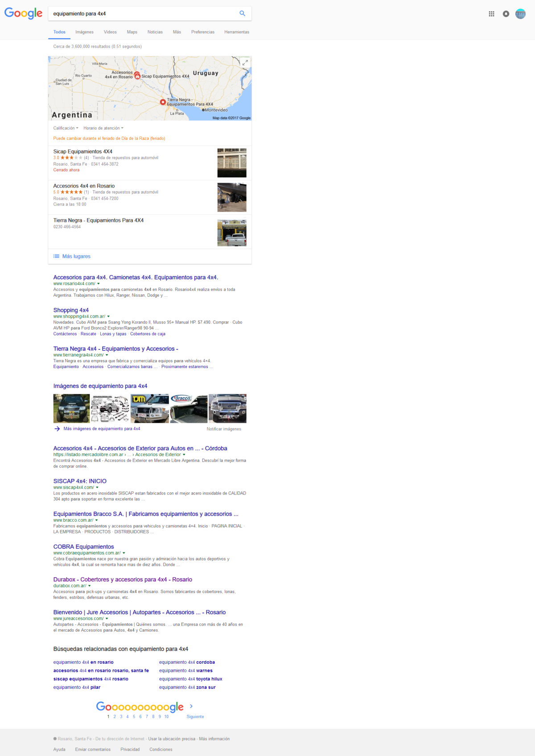
Task: Switch to the Maps tab
Action: point(132,32)
